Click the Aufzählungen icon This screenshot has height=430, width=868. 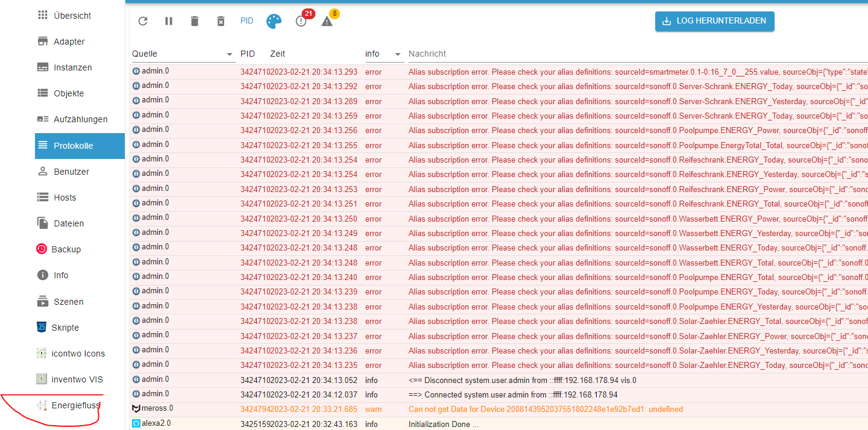[43, 119]
